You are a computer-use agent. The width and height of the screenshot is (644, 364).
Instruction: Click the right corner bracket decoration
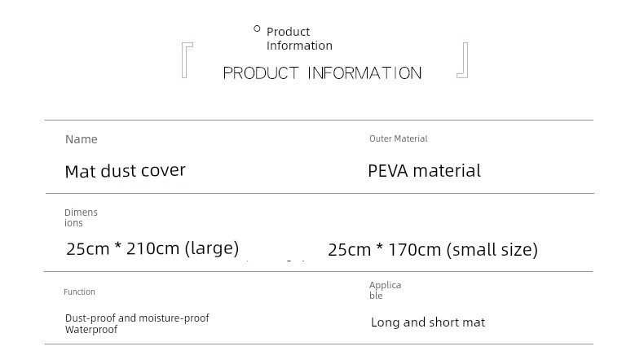(462, 60)
